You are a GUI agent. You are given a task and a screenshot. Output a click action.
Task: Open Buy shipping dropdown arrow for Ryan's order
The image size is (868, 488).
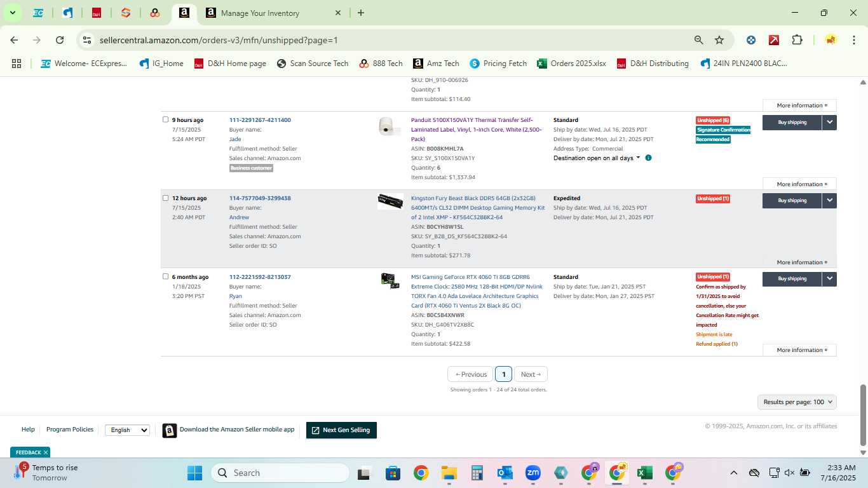pos(829,278)
